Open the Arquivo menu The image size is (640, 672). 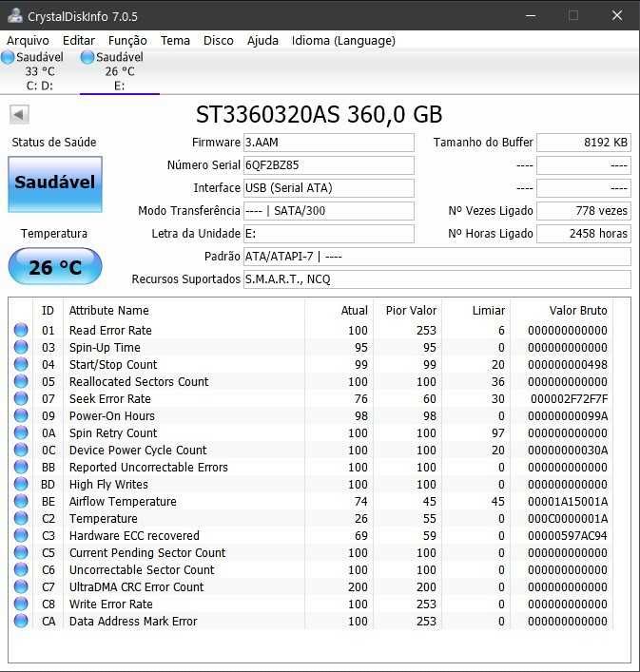pyautogui.click(x=28, y=41)
